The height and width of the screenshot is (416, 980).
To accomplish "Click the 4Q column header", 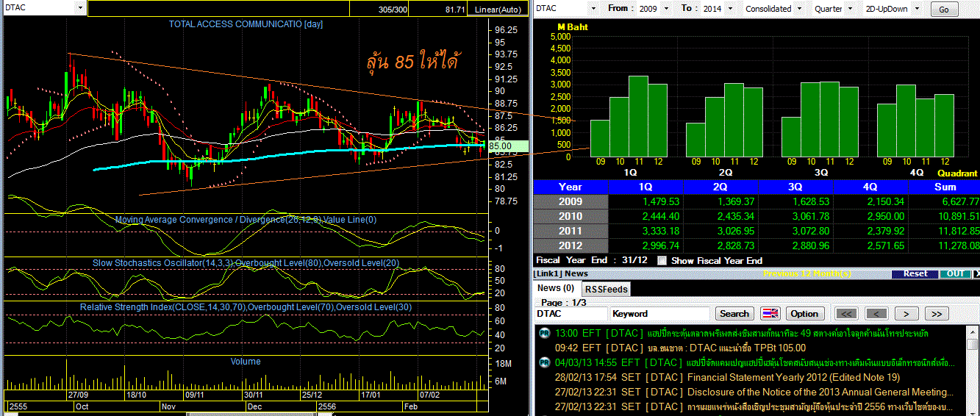I will tap(872, 187).
